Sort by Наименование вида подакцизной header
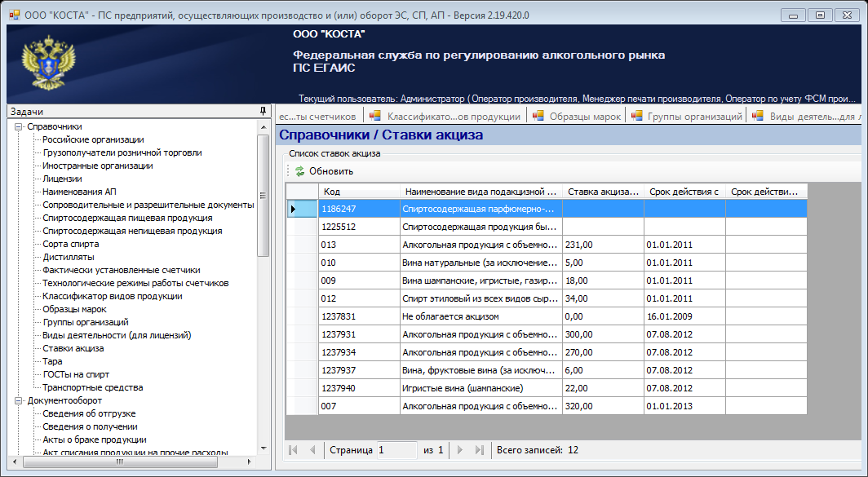Viewport: 868px width, 477px height. 481,192
